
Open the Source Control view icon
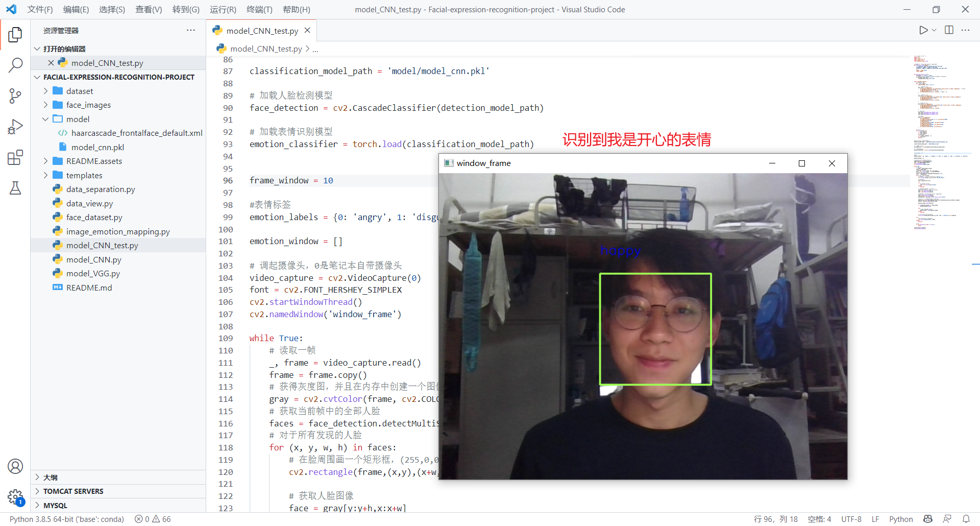click(x=15, y=96)
